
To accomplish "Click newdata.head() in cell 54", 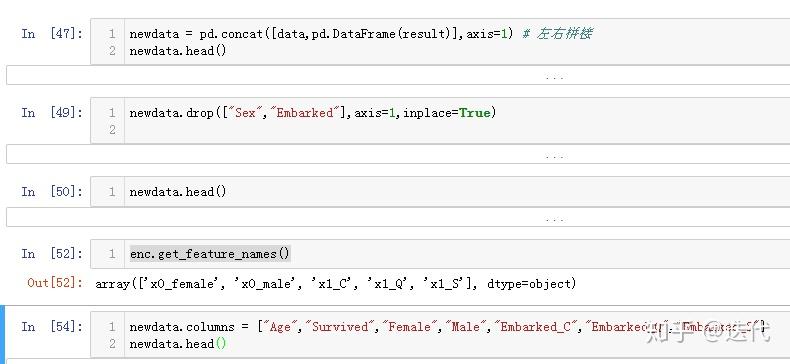I will (x=178, y=344).
